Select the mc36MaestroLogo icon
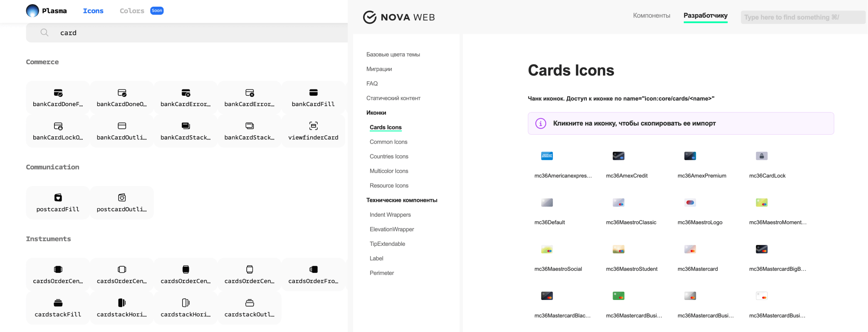Viewport: 868px width, 332px height. (690, 203)
